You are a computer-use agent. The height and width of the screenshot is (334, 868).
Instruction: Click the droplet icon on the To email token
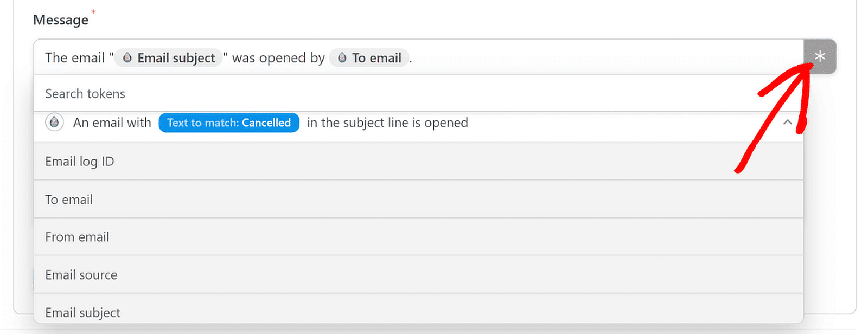(x=341, y=57)
